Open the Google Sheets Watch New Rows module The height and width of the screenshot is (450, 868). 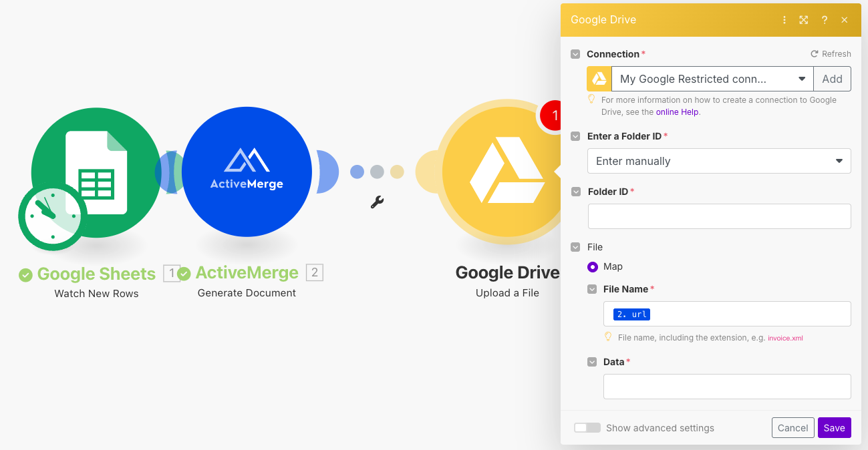(x=96, y=172)
